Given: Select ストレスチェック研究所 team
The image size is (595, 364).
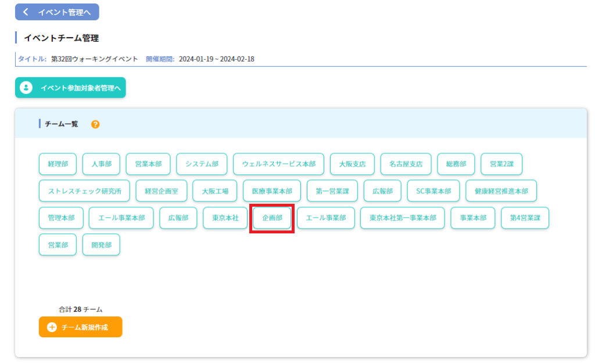Looking at the screenshot, I should pyautogui.click(x=84, y=191).
